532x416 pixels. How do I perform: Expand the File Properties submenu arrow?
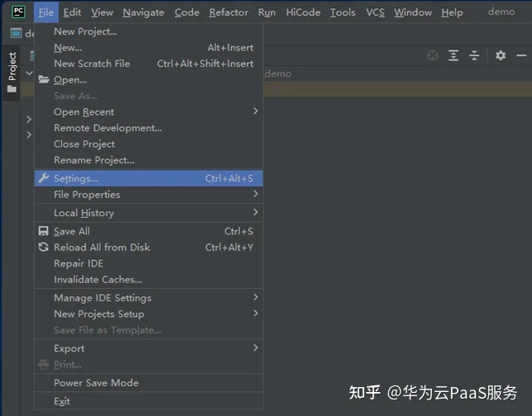(255, 194)
